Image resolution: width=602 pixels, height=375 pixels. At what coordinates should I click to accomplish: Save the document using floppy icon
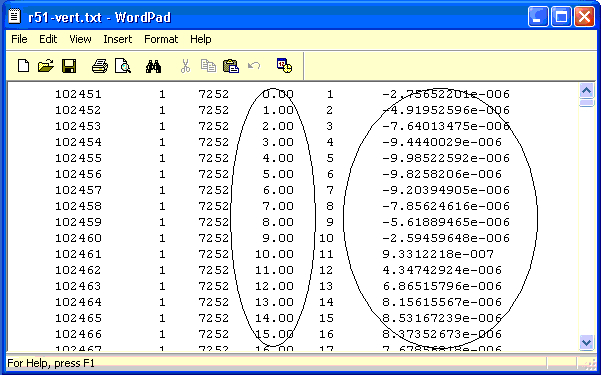click(69, 66)
